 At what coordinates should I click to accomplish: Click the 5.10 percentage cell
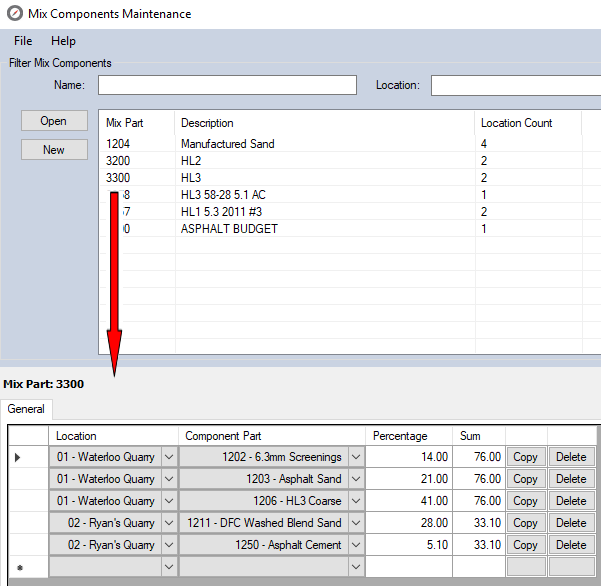(x=409, y=545)
